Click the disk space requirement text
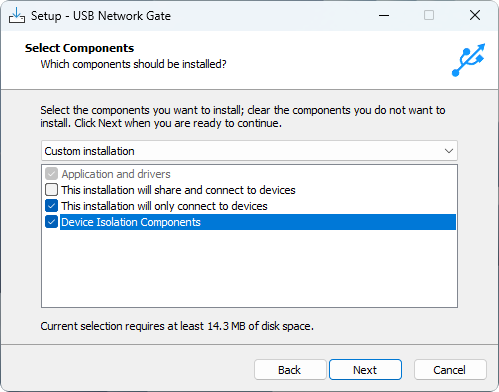 (177, 326)
